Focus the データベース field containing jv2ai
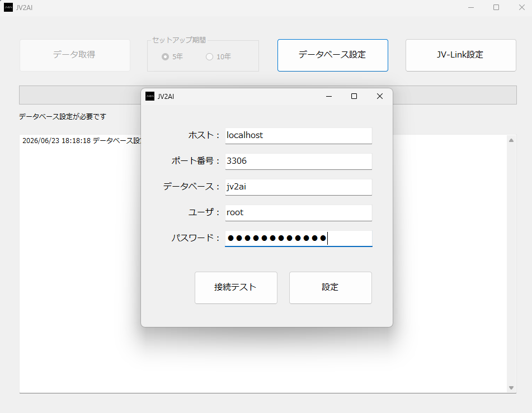532x413 pixels. point(299,187)
